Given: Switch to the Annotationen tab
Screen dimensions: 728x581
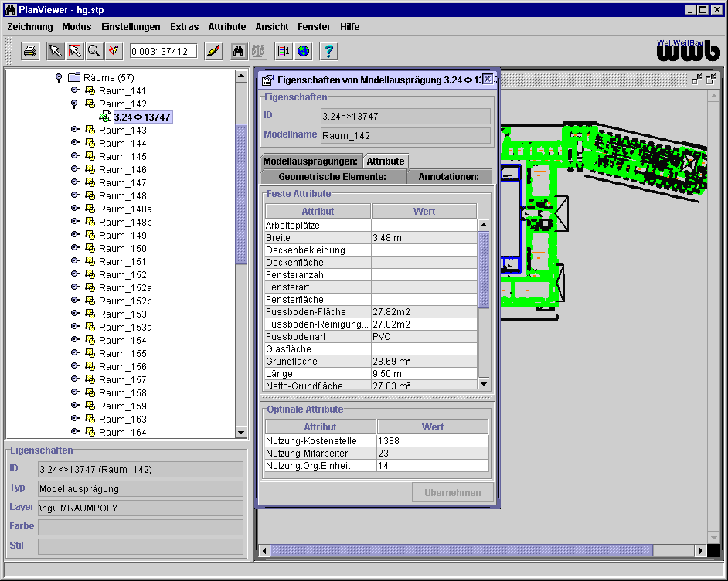Looking at the screenshot, I should [x=448, y=176].
